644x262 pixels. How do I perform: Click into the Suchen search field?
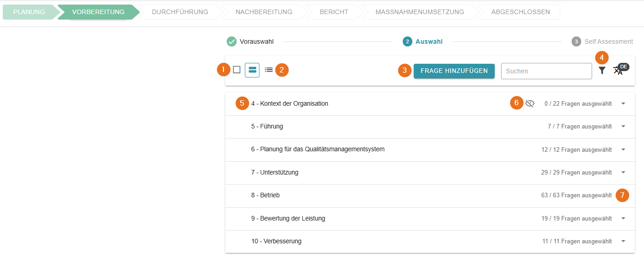[x=546, y=71]
